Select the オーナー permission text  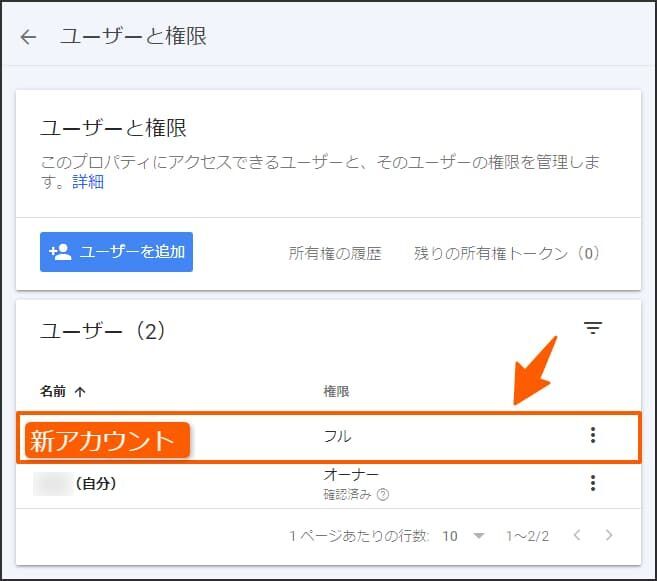pyautogui.click(x=351, y=475)
